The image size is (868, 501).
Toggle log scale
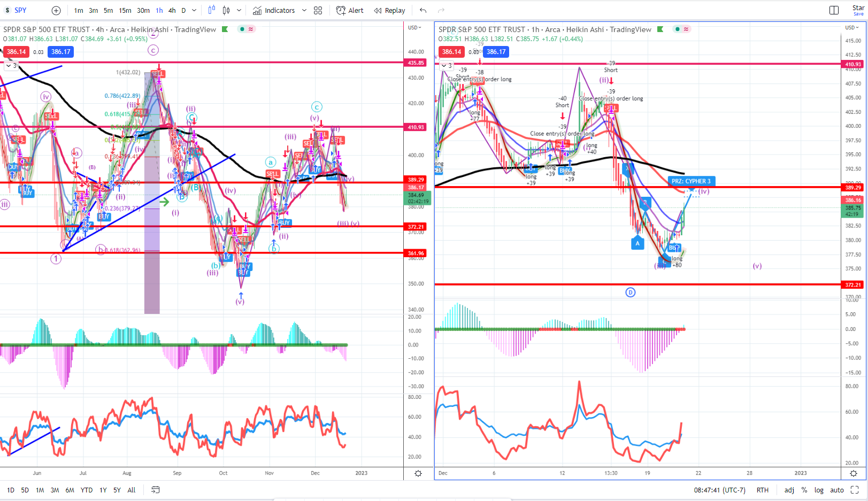tap(819, 490)
